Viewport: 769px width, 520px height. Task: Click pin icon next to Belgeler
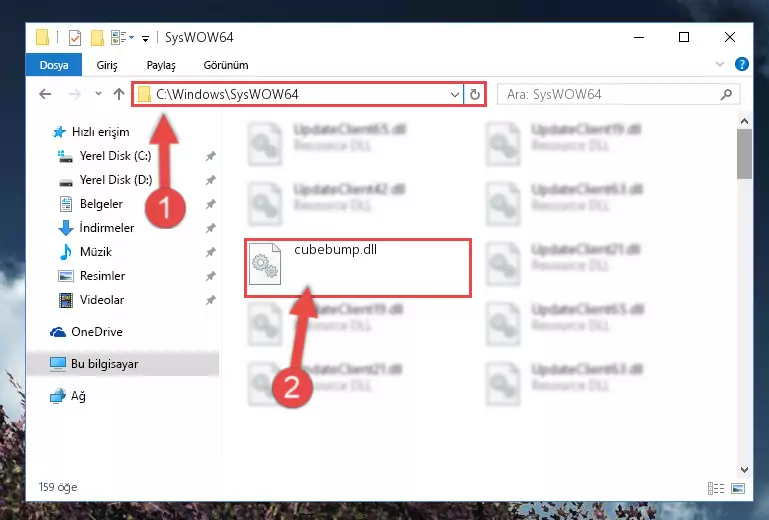210,204
